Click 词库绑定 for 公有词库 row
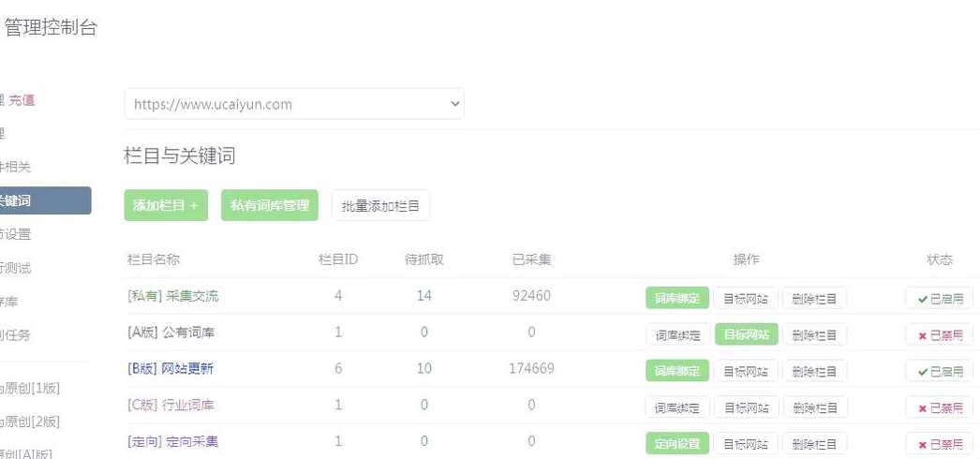This screenshot has height=459, width=980. 676,334
